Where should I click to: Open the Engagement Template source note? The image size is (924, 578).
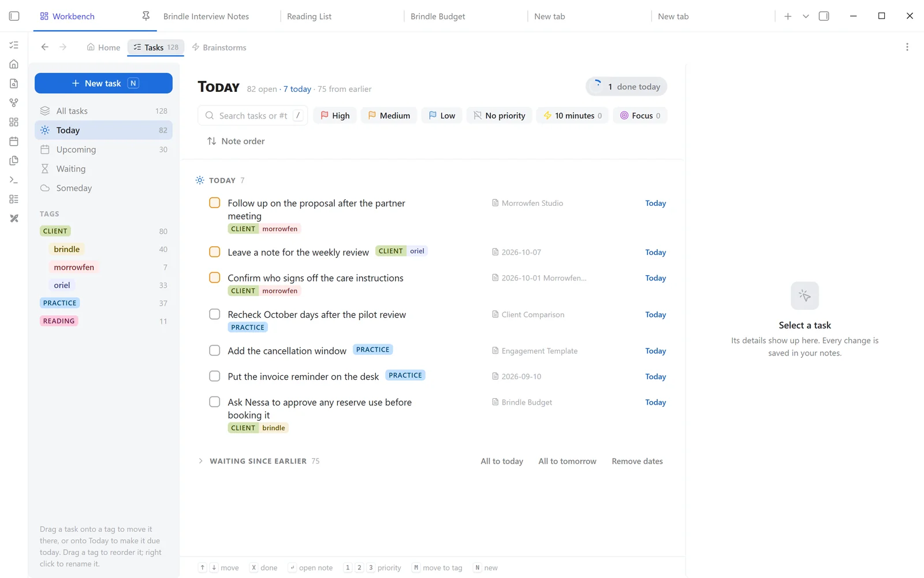(534, 351)
